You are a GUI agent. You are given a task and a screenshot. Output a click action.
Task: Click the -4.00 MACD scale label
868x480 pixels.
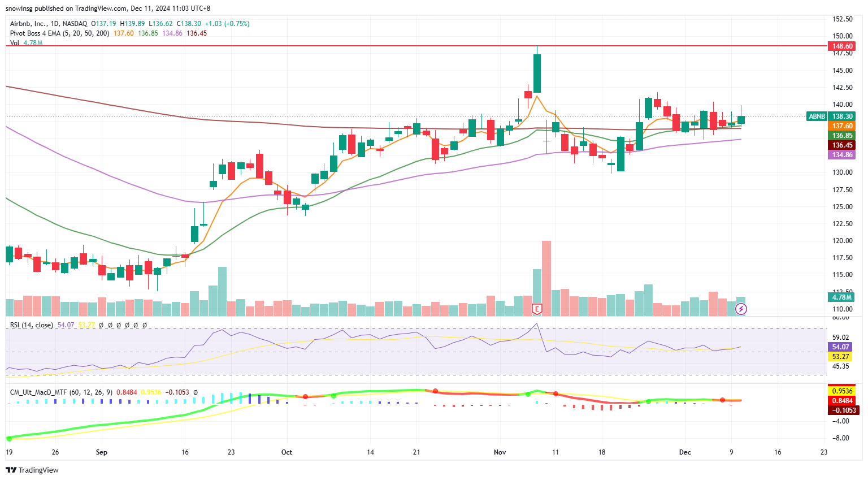click(x=841, y=421)
